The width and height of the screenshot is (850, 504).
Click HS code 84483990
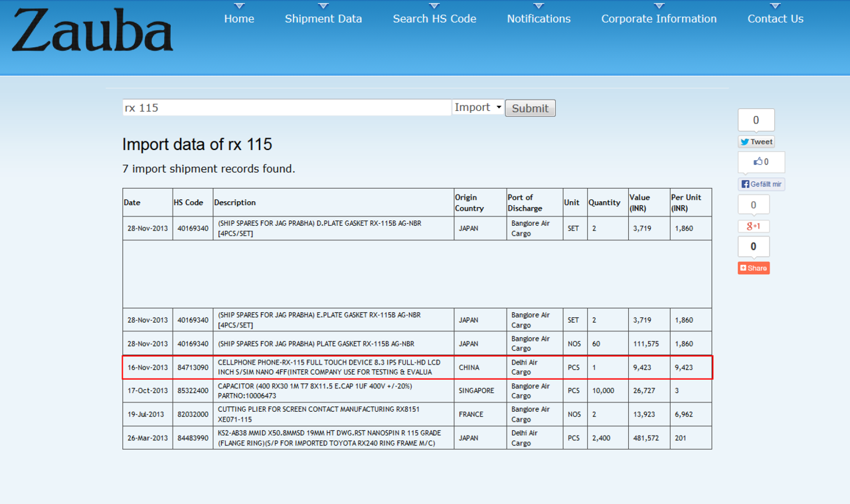tap(193, 438)
